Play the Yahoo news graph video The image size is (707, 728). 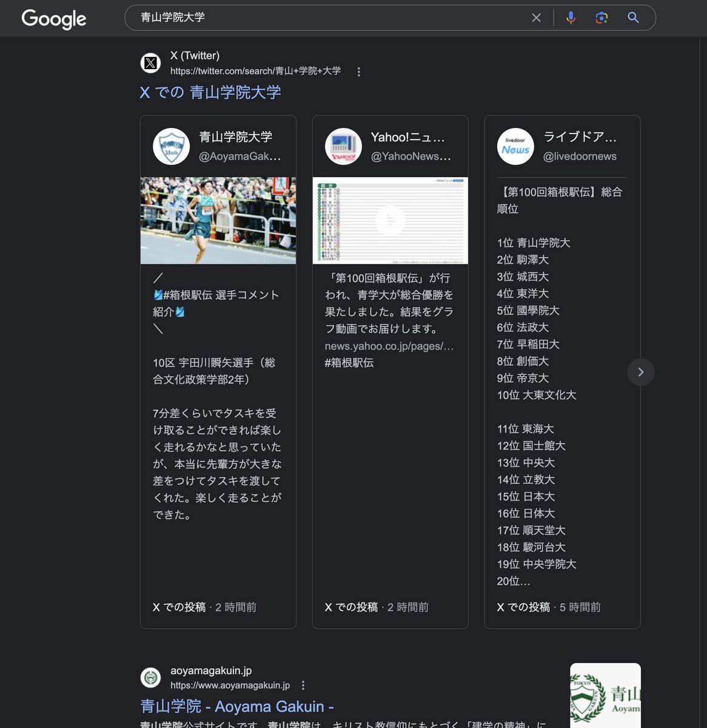pyautogui.click(x=390, y=220)
